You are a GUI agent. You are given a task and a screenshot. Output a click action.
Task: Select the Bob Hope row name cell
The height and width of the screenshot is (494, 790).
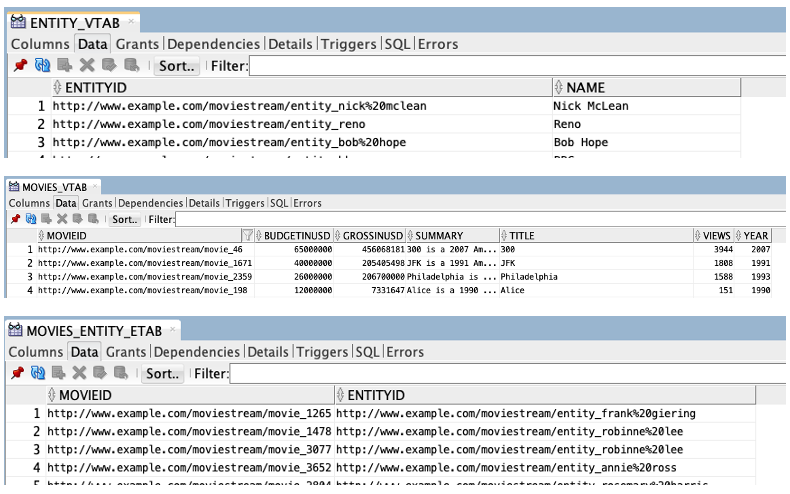tap(580, 143)
